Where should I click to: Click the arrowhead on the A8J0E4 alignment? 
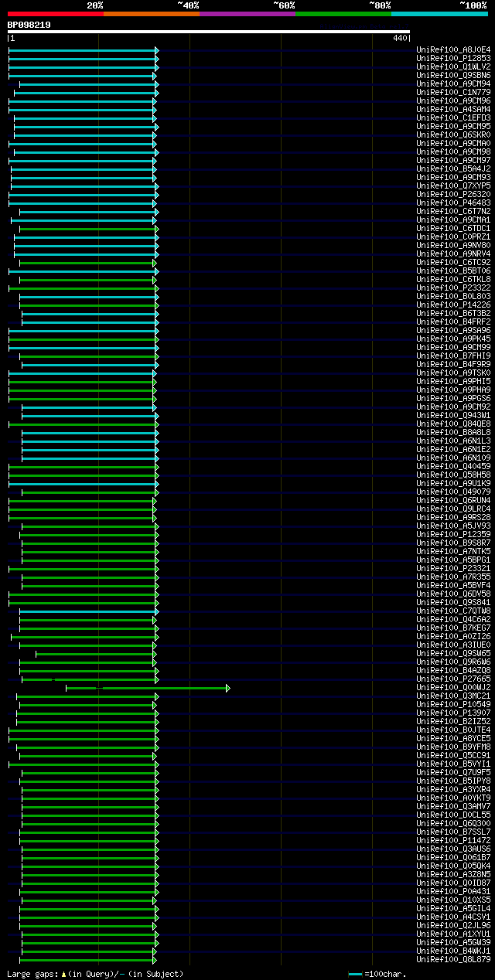(x=156, y=49)
